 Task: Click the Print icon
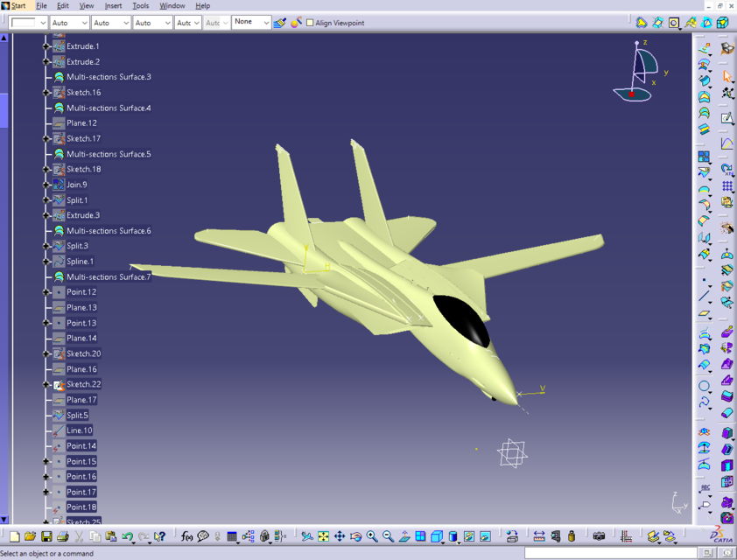pyautogui.click(x=62, y=535)
